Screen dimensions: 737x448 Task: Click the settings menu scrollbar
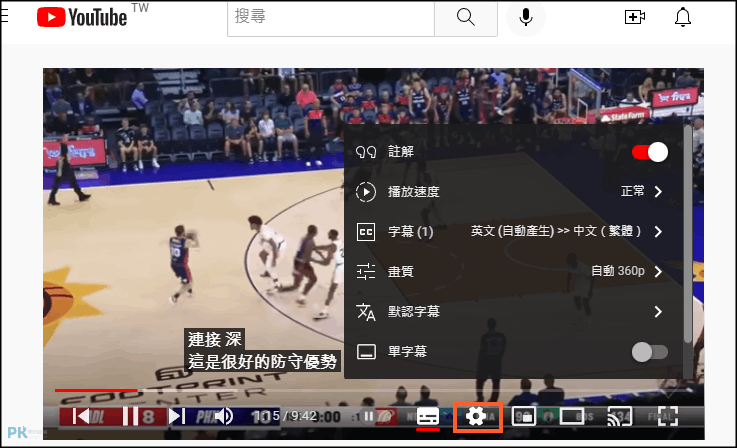(688, 235)
